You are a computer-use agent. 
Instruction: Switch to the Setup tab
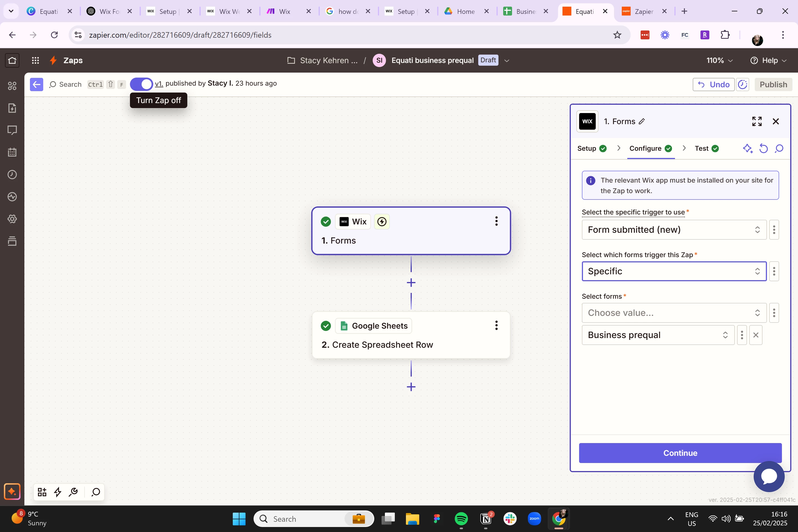[592, 149]
